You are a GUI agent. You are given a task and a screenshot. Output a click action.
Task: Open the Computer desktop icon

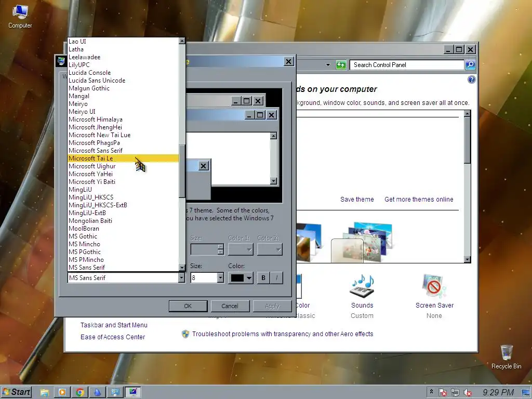[20, 16]
